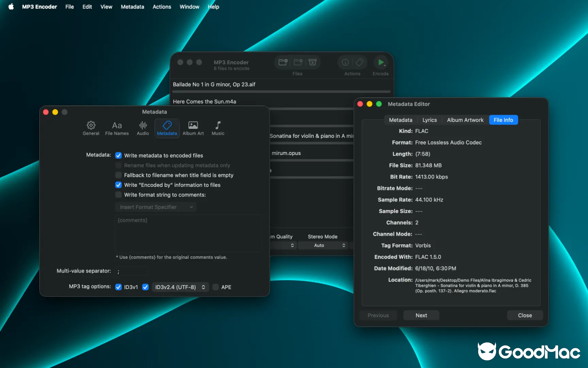Open the File Names preferences pane
Screen dimensions: 588x368
coord(117,128)
